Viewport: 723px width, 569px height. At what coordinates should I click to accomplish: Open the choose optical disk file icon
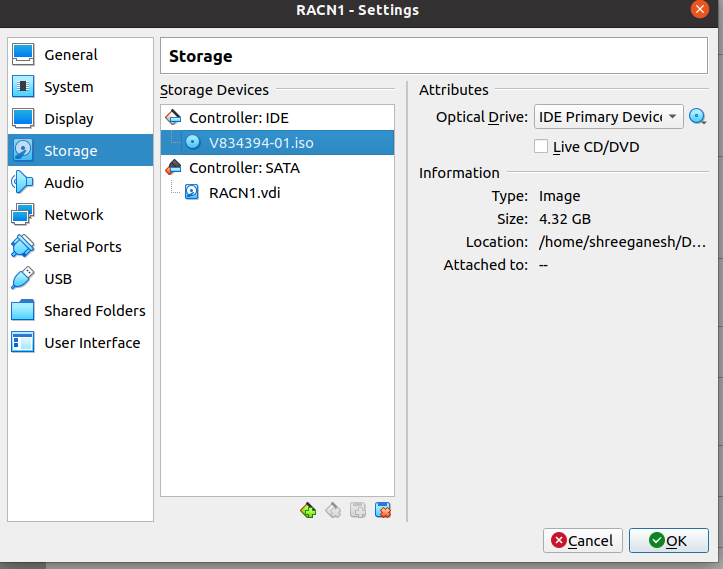click(698, 117)
